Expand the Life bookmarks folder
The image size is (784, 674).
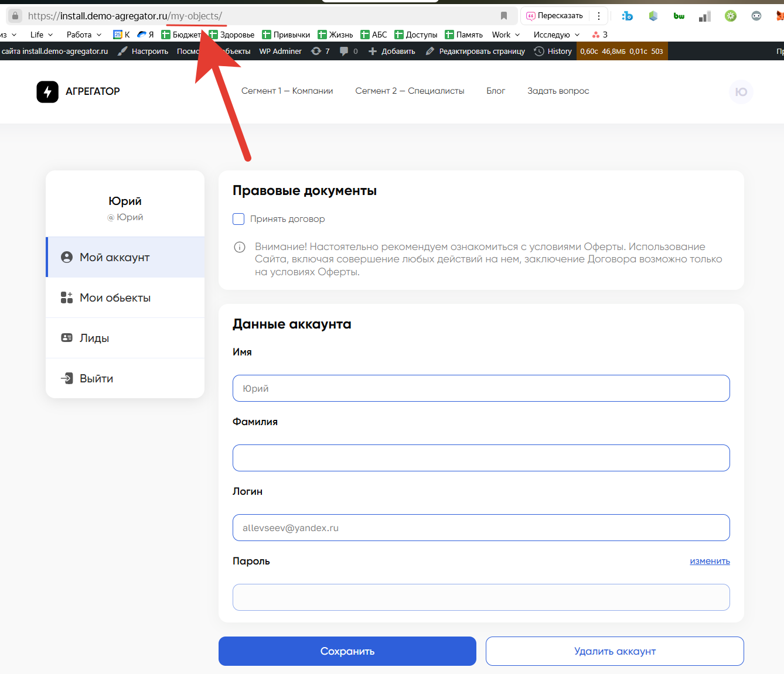(x=41, y=35)
